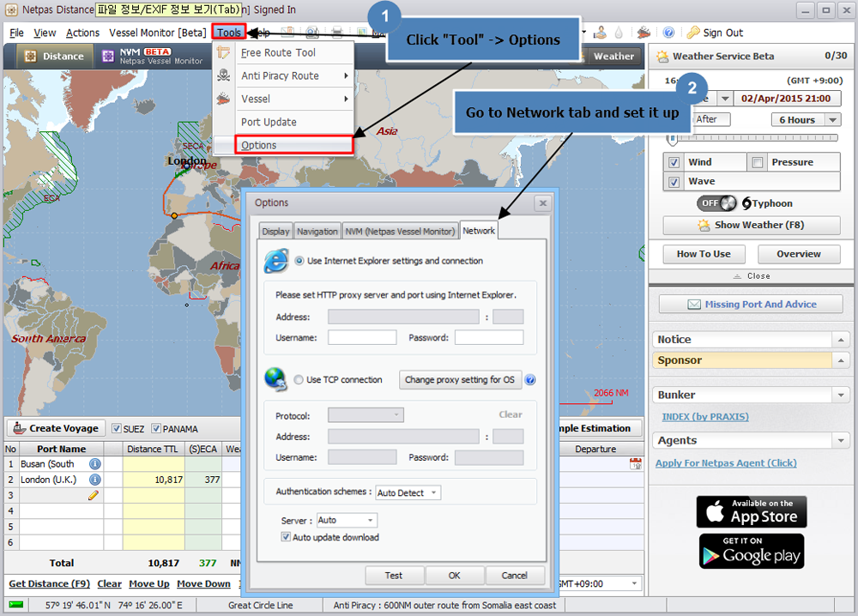
Task: Click the weather date field 02/Apr/2015 21:00
Action: [x=786, y=99]
